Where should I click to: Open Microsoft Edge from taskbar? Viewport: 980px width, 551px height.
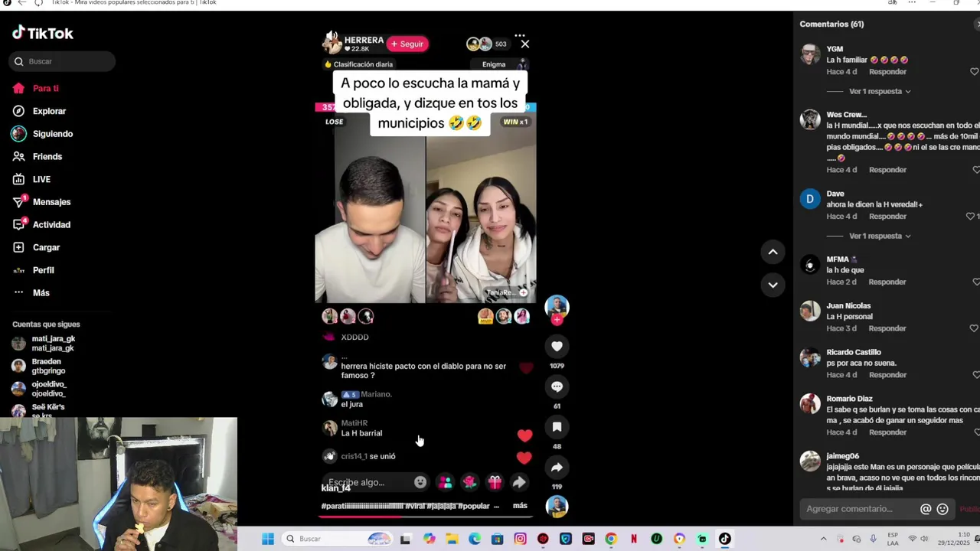(x=475, y=539)
